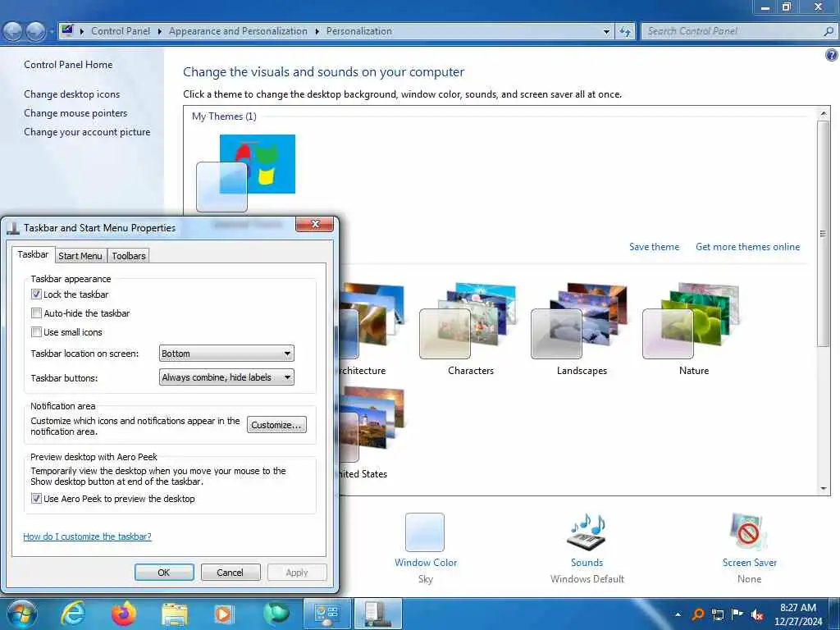Viewport: 840px width, 630px height.
Task: Click the Forward navigation arrow
Action: [35, 32]
